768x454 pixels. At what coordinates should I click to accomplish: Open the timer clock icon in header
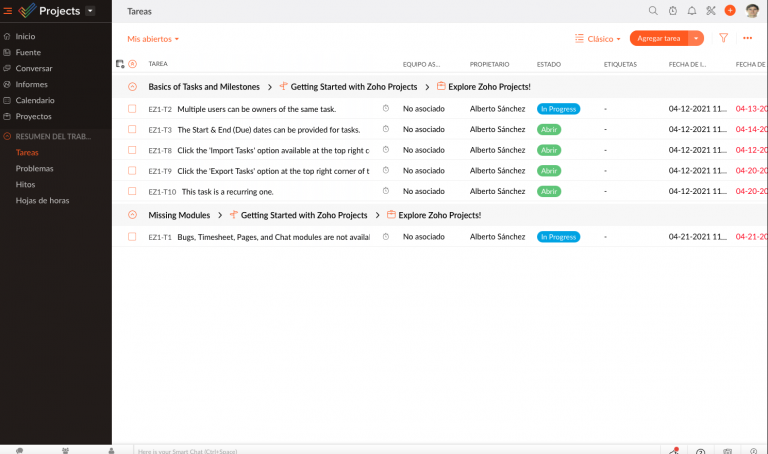(673, 11)
